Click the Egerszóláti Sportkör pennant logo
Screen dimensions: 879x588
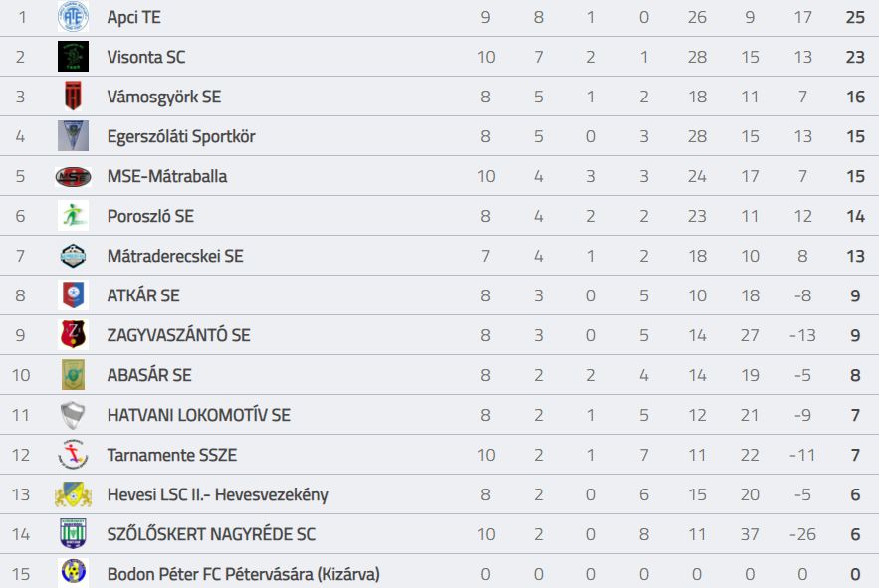coord(73,135)
